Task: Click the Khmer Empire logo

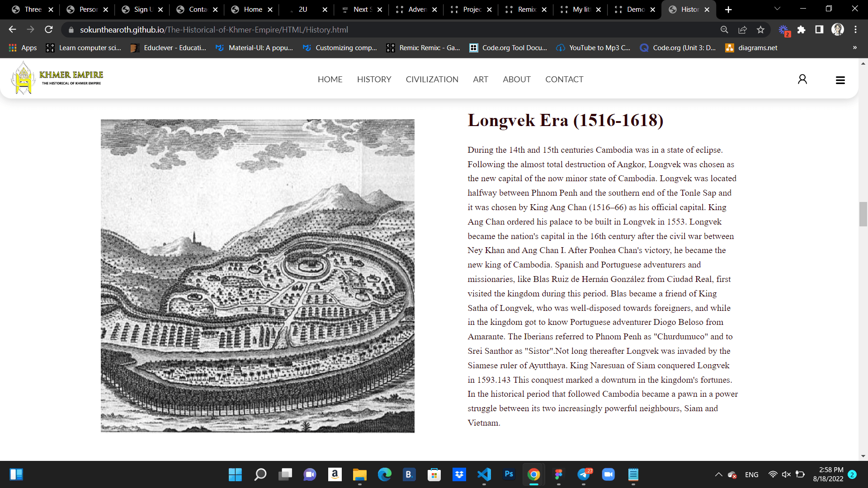Action: (x=57, y=78)
